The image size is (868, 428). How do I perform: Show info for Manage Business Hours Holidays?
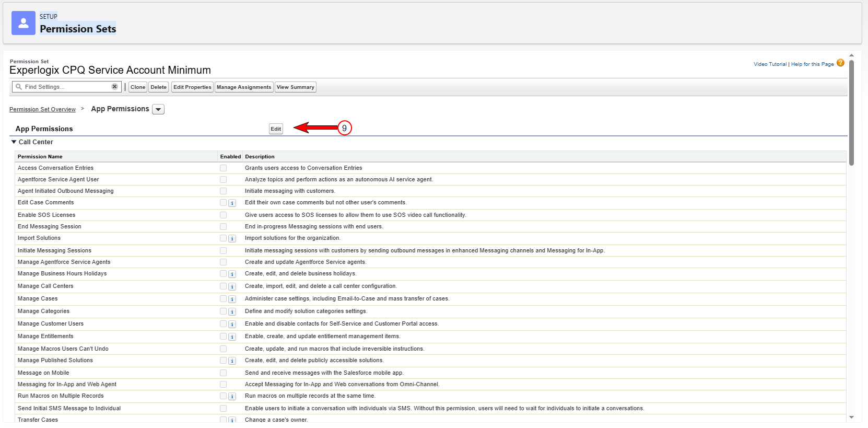point(232,274)
